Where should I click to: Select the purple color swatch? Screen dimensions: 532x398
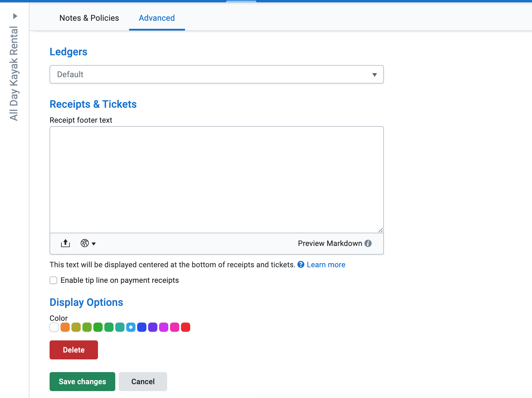point(153,327)
